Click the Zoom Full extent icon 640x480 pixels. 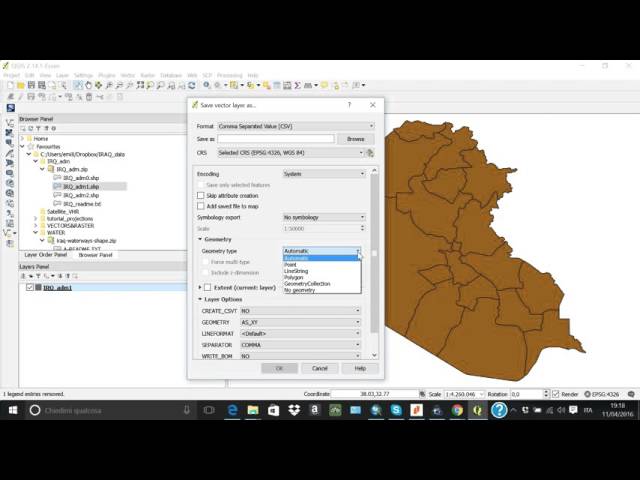point(140,85)
